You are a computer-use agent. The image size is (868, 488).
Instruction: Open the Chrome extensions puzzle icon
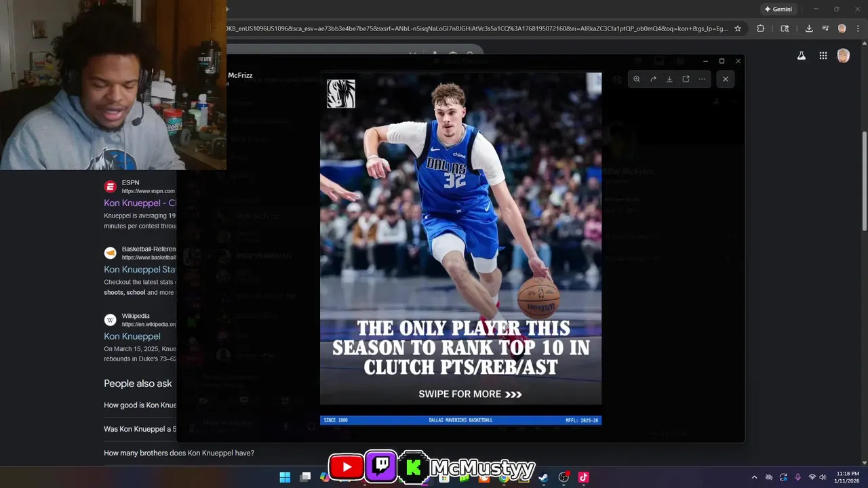[x=760, y=28]
